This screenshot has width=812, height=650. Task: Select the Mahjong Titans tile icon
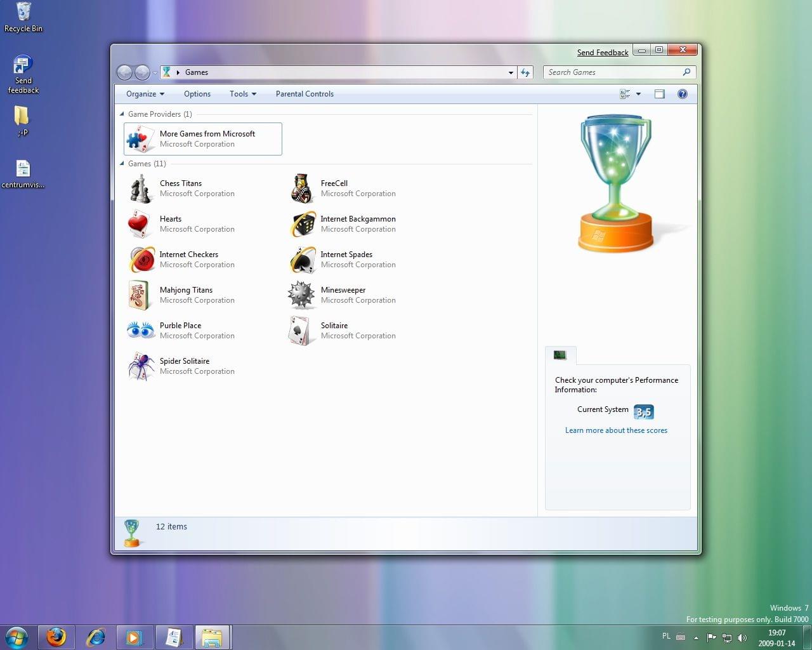(x=140, y=295)
